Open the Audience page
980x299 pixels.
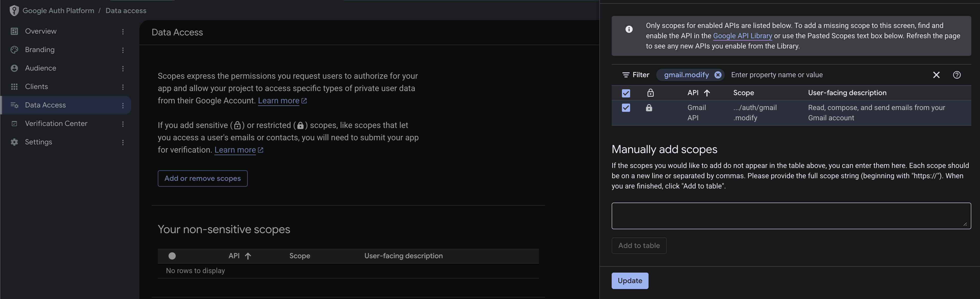point(40,68)
